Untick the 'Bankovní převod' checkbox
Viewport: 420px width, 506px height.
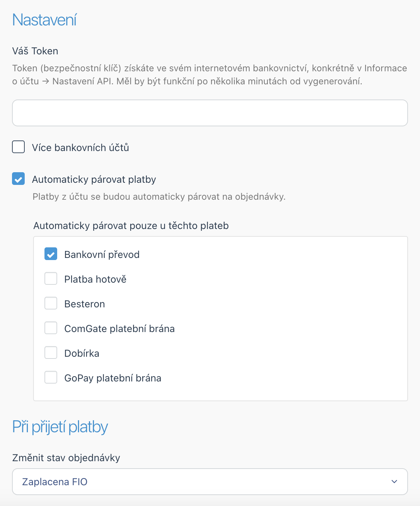[51, 254]
